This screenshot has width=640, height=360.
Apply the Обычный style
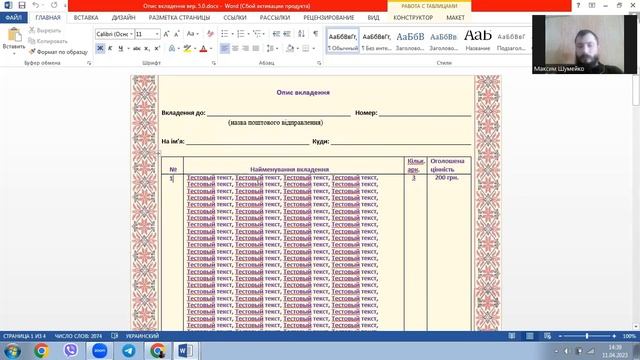[x=343, y=40]
